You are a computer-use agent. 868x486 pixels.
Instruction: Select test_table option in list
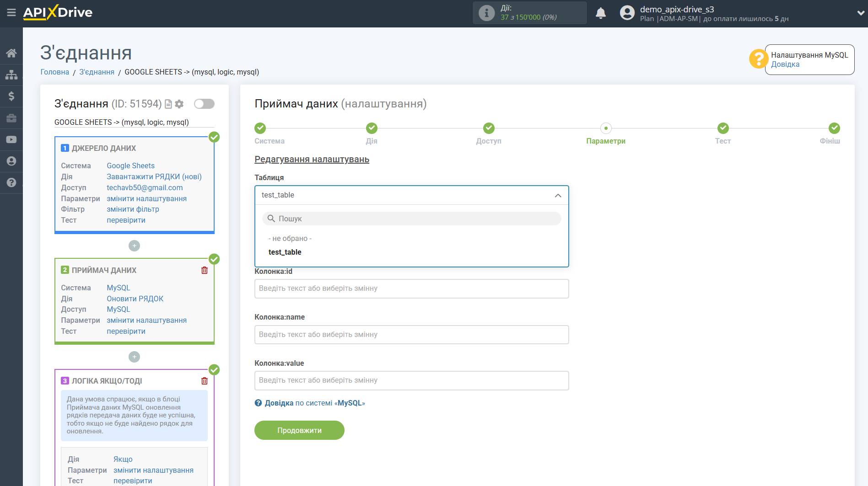point(285,252)
